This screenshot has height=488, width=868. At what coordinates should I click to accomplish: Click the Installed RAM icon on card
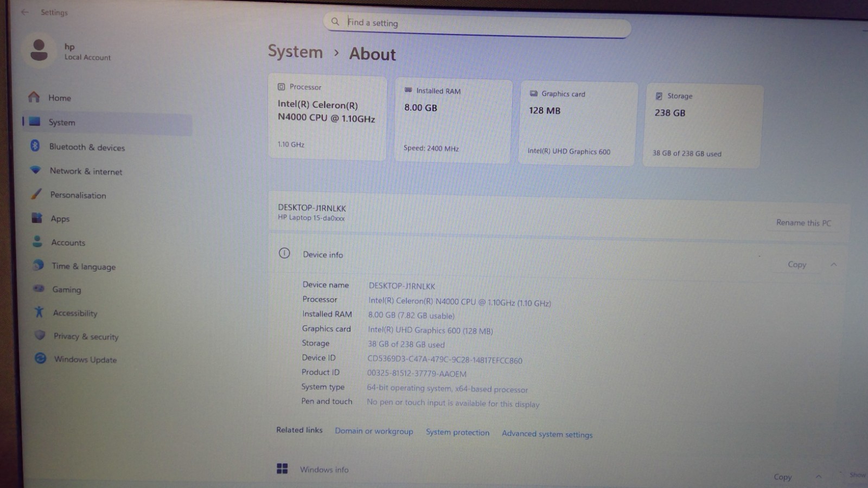pos(408,90)
